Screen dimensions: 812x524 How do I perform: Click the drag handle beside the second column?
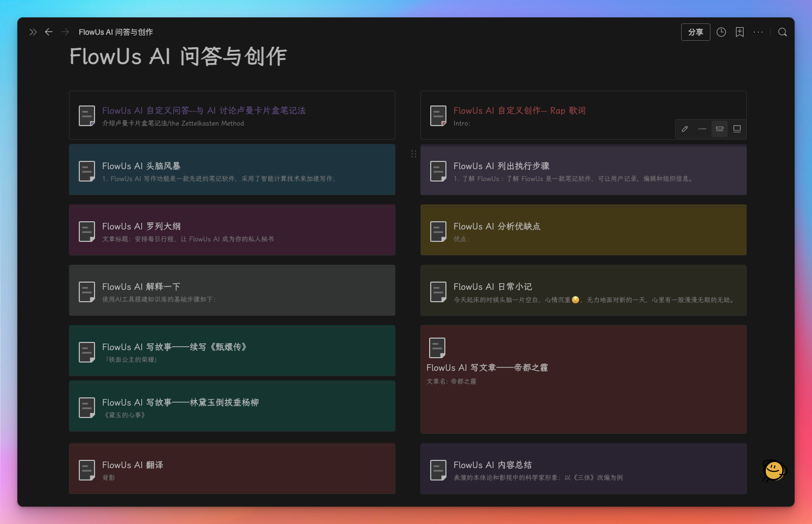(414, 154)
